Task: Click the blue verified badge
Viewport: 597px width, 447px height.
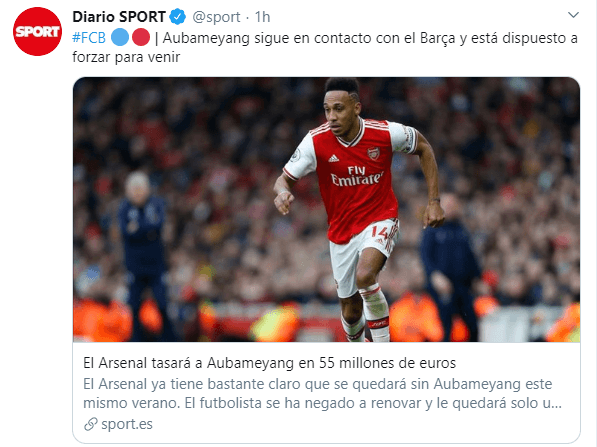Action: [178, 17]
